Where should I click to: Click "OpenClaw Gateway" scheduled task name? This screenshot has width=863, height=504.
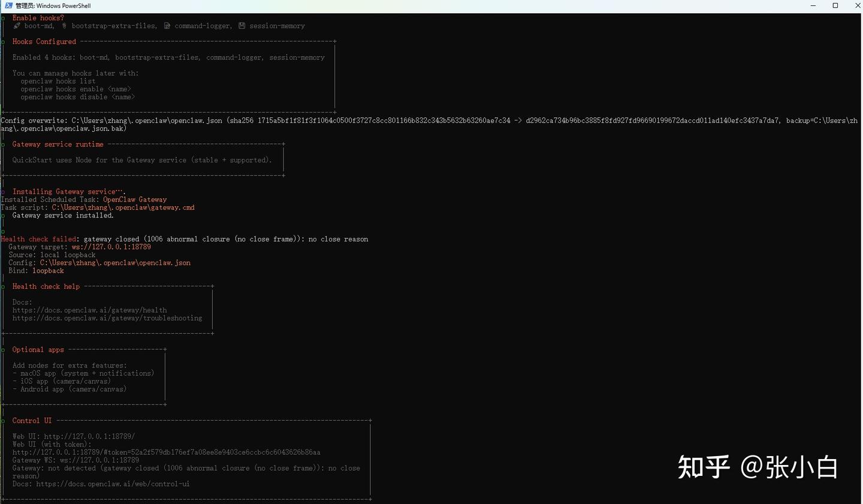click(x=135, y=200)
